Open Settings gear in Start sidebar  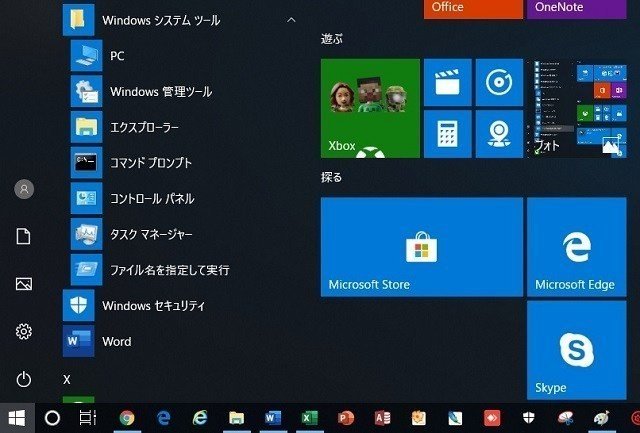click(24, 331)
